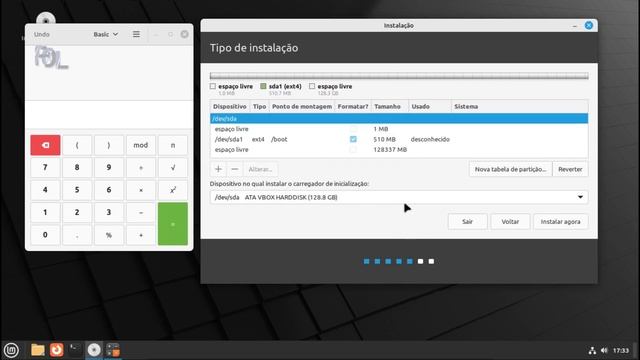Click the plus icon to add a partition
Screen dimensions: 640x360
point(218,169)
